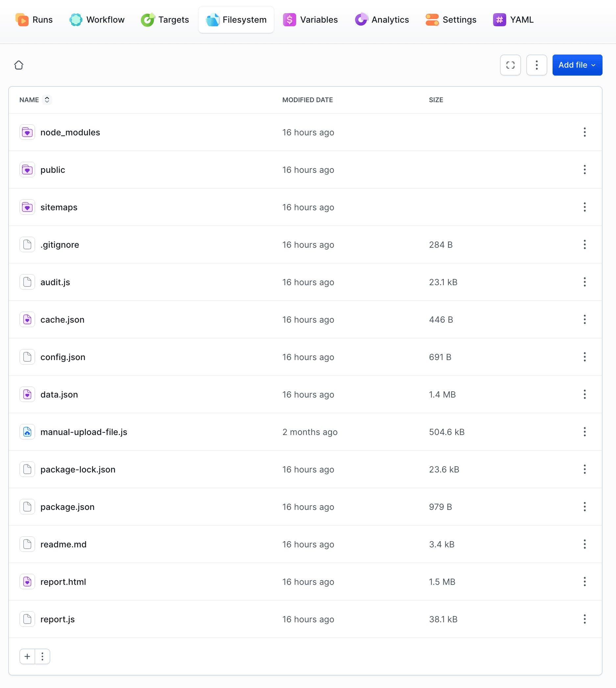This screenshot has width=616, height=688.
Task: Sort files using the NAME column toggle
Action: [47, 100]
